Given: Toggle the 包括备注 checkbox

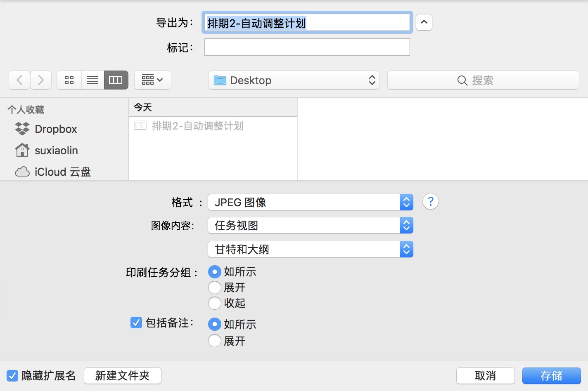Looking at the screenshot, I should tap(136, 323).
